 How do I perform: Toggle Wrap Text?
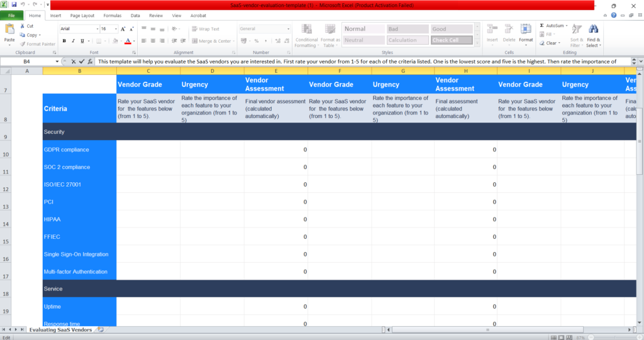(206, 29)
